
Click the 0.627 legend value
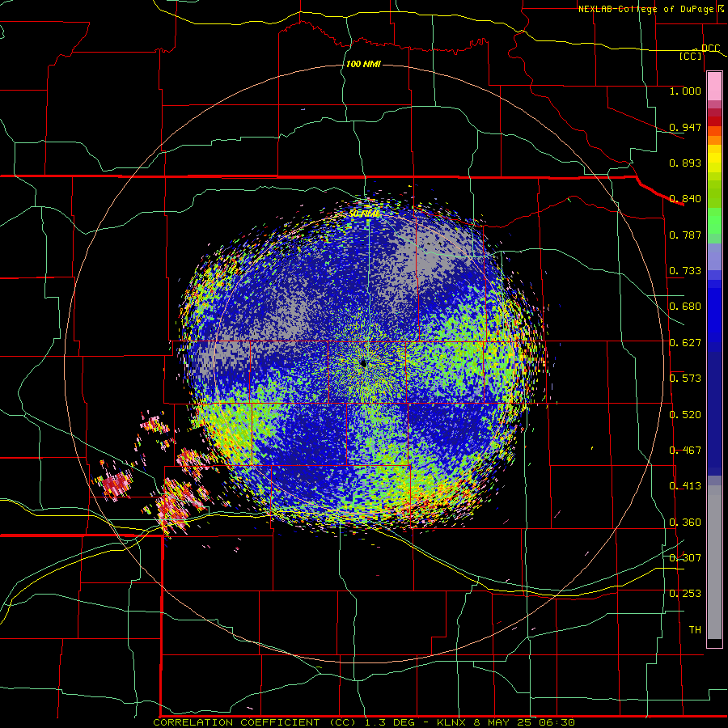685,343
